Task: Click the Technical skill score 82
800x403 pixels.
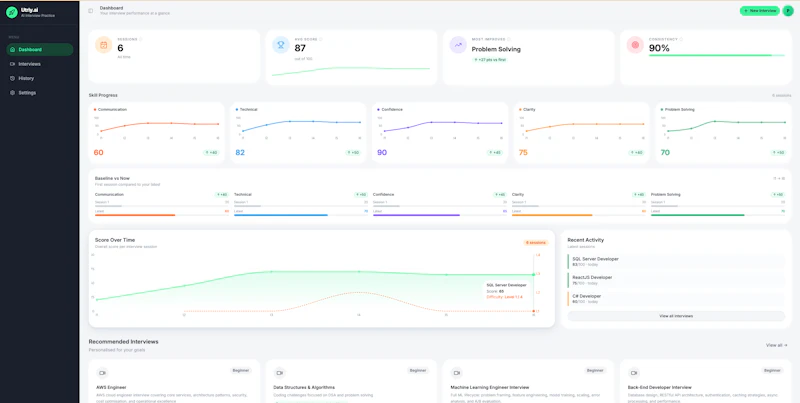Action: (240, 153)
